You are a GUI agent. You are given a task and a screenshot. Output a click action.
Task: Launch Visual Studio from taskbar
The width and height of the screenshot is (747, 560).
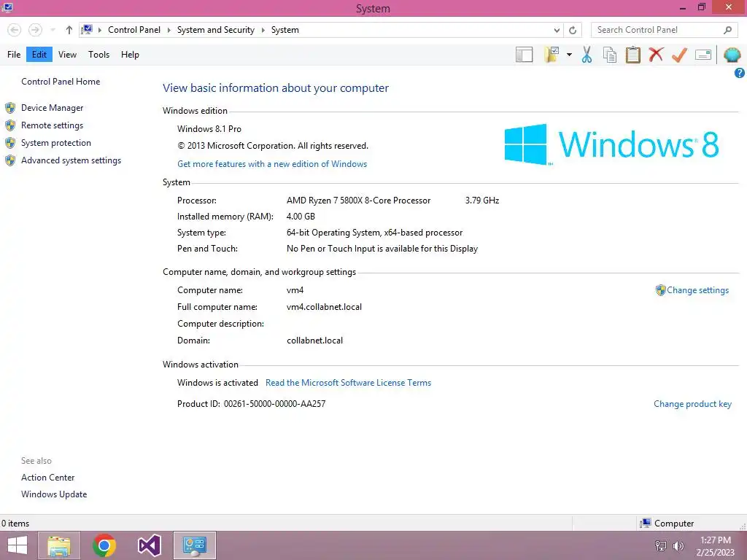pos(149,545)
